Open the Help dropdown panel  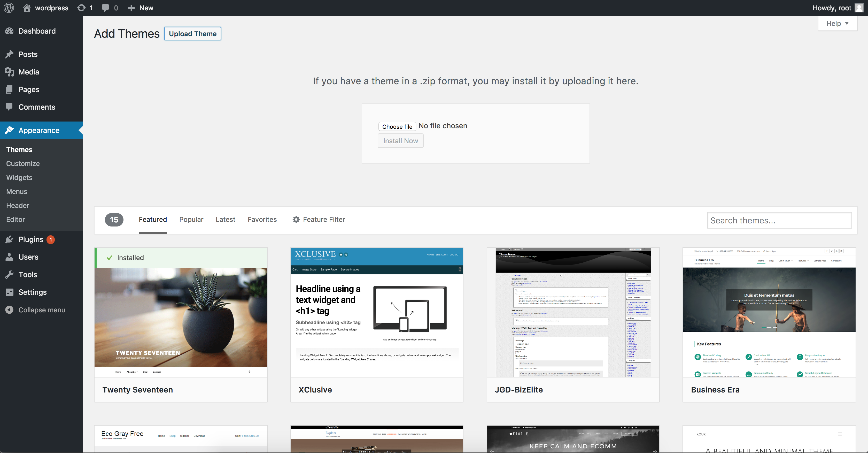pyautogui.click(x=837, y=23)
